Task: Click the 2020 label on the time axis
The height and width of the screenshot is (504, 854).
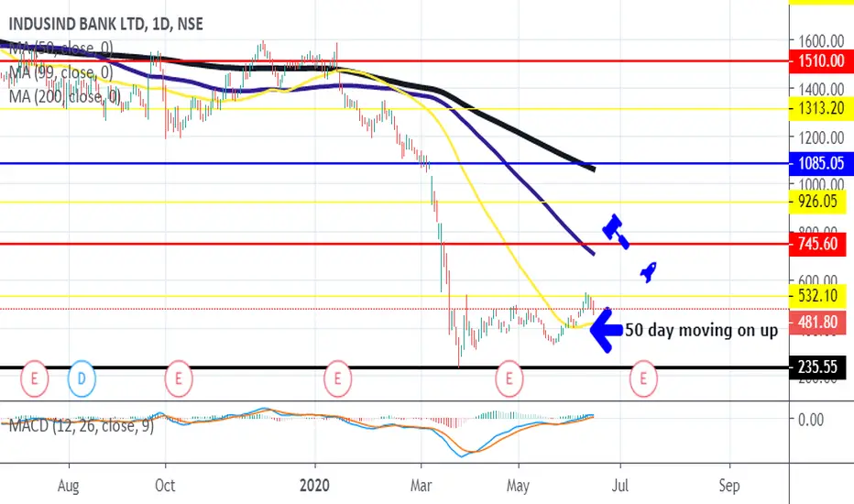Action: point(315,486)
